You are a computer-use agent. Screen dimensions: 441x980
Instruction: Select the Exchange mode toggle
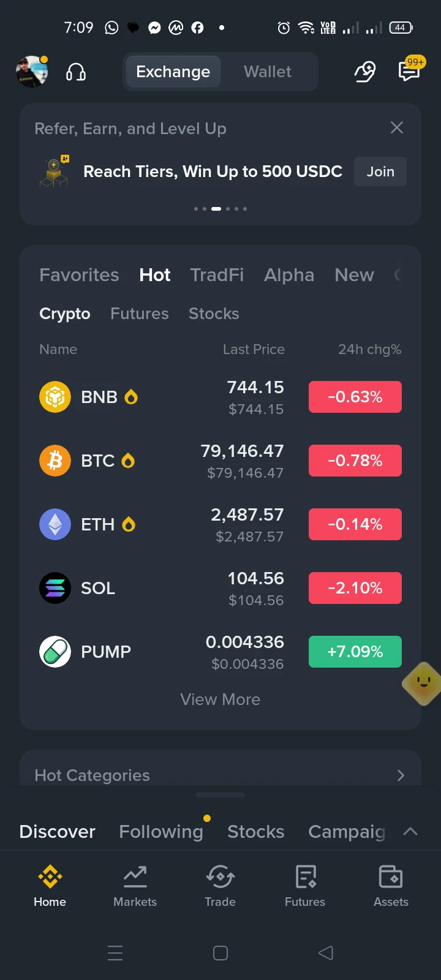(x=173, y=72)
